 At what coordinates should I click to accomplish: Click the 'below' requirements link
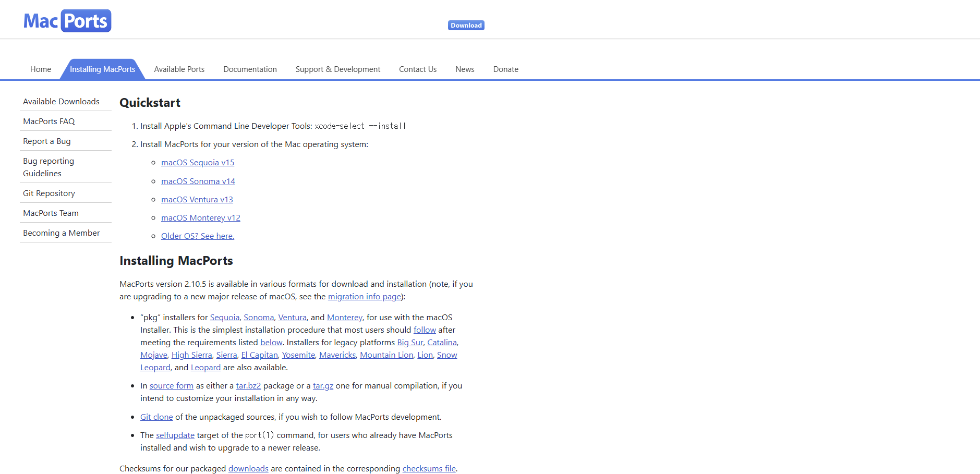click(271, 343)
